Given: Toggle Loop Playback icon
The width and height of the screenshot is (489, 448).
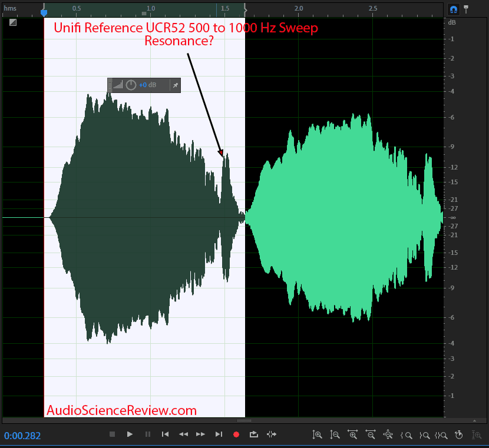Looking at the screenshot, I should click(x=254, y=434).
